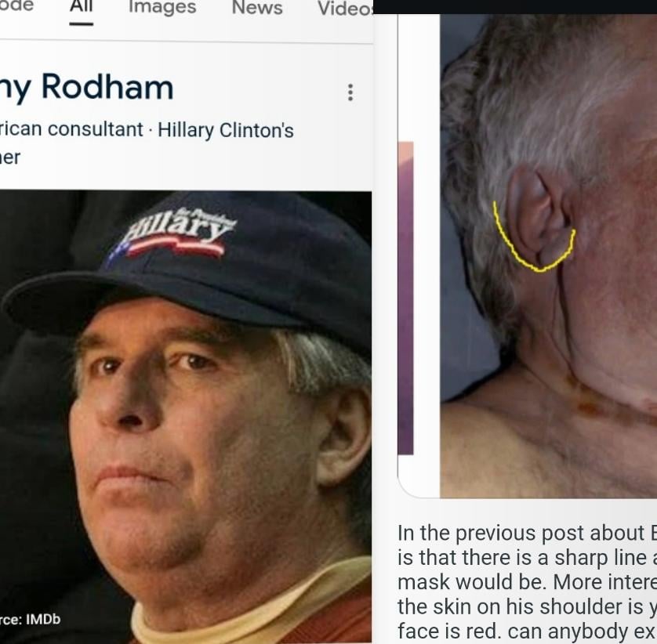Viewport: 657px width, 644px height.
Task: Open the photo of man in Hillary cap
Action: coord(186,417)
